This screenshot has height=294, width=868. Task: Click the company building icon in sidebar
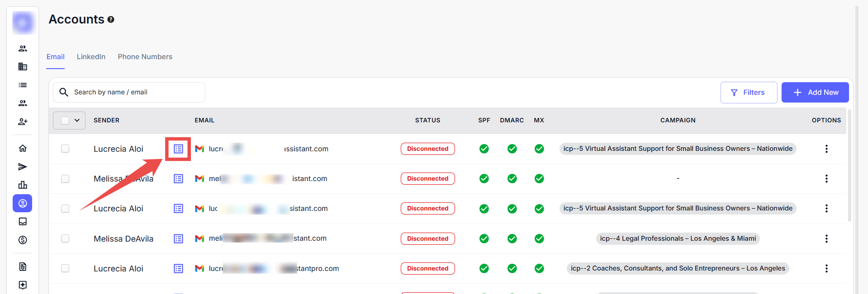23,66
